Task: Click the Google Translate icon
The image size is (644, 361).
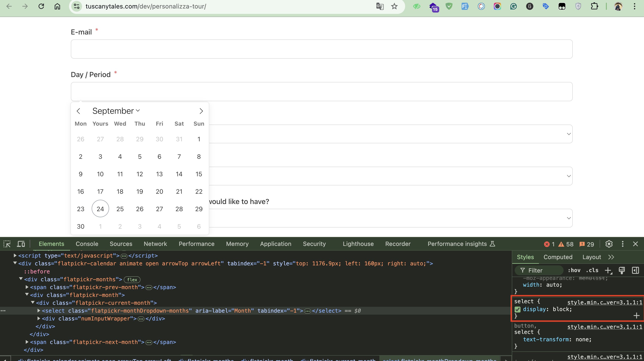Action: (x=380, y=6)
